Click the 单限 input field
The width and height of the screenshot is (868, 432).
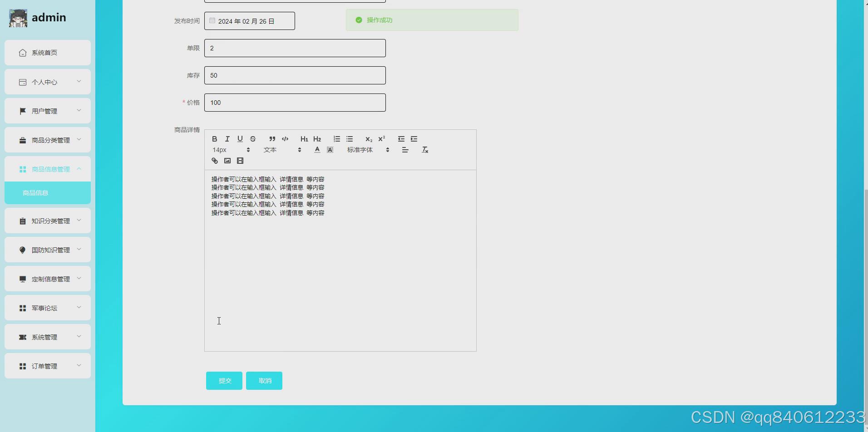click(x=295, y=48)
